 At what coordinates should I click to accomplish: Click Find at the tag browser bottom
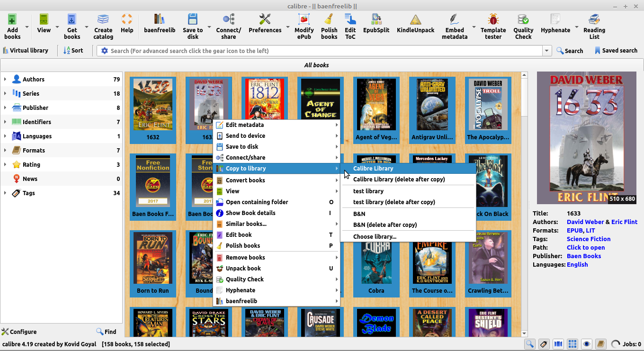[106, 332]
